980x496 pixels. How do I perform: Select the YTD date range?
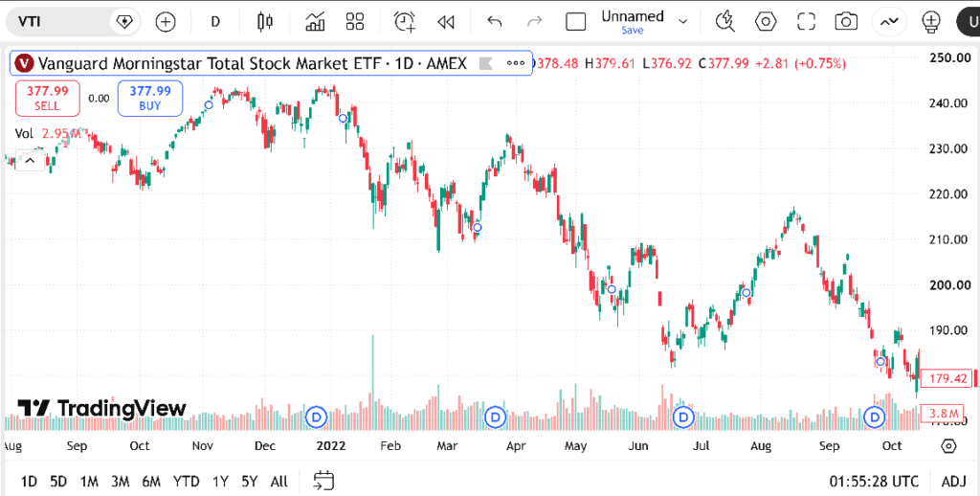[187, 482]
